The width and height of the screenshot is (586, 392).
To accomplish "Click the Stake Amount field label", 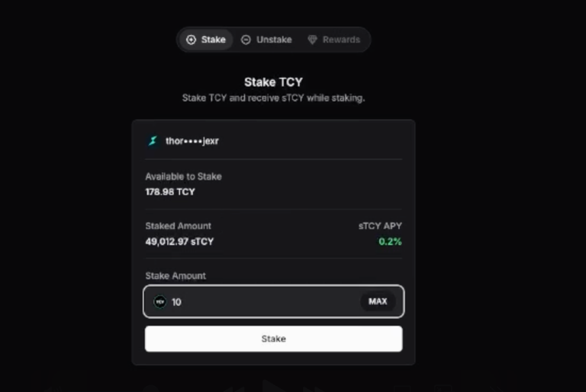I will tap(175, 276).
